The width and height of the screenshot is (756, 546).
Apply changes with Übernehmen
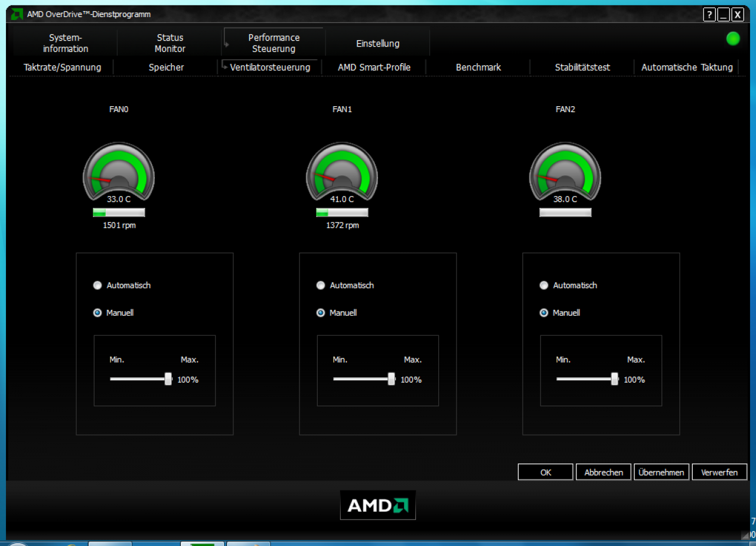[661, 472]
